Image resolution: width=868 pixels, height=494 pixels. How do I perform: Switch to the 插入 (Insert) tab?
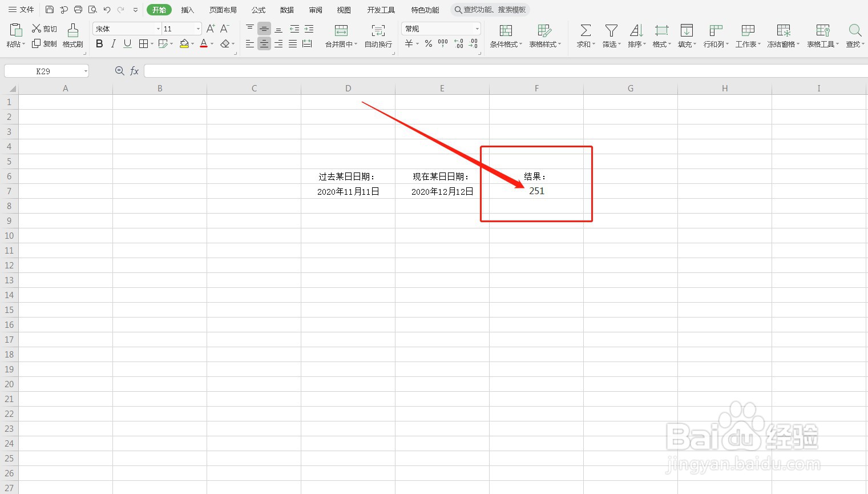[188, 10]
